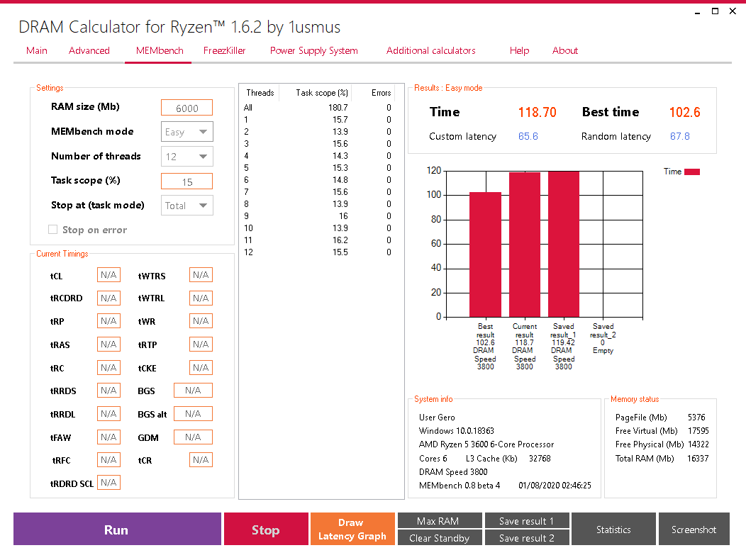The image size is (746, 560).
Task: Click Draw Latency Graph
Action: (352, 529)
